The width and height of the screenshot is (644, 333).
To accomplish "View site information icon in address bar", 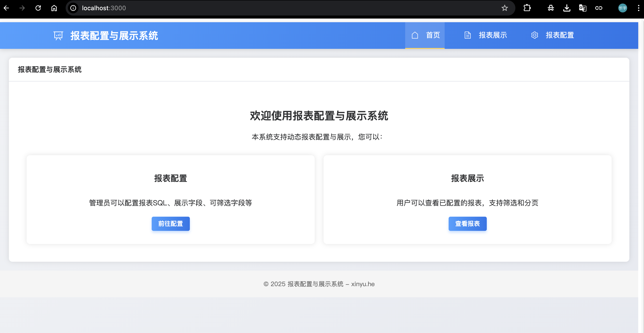I will point(73,8).
